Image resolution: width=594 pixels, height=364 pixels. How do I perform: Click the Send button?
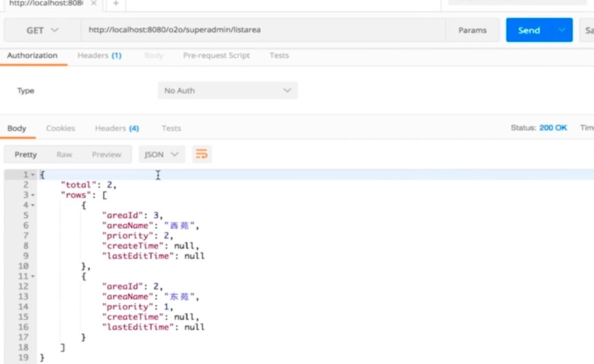529,30
